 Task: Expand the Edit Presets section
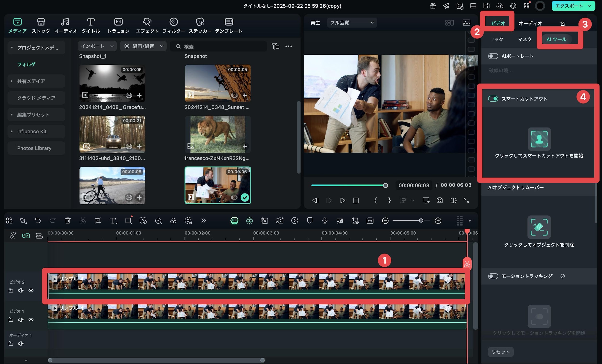point(12,115)
